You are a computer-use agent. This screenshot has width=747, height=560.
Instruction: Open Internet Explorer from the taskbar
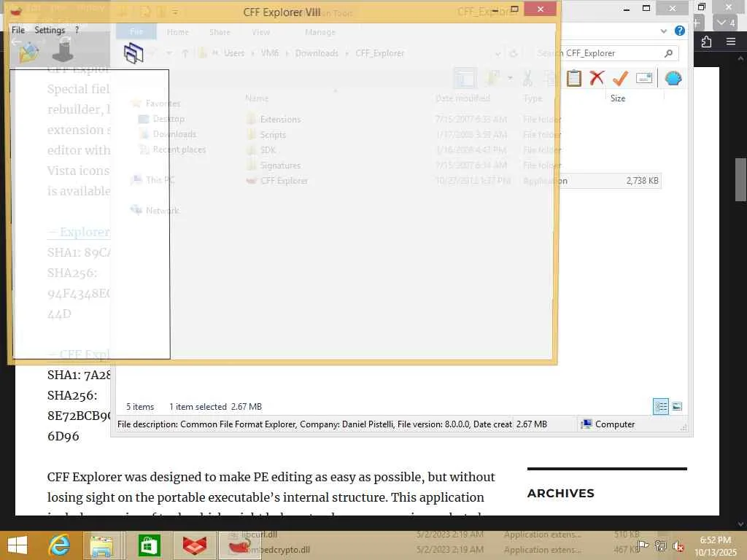pos(60,545)
